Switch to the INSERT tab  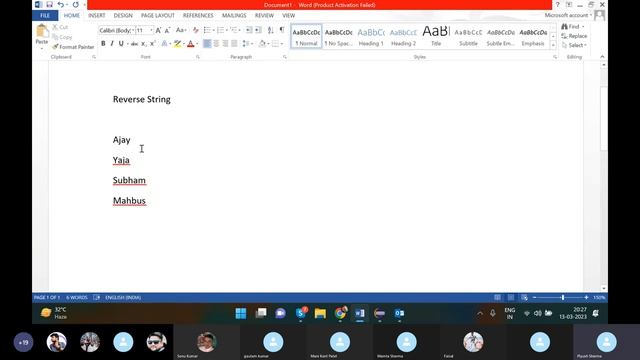[96, 15]
